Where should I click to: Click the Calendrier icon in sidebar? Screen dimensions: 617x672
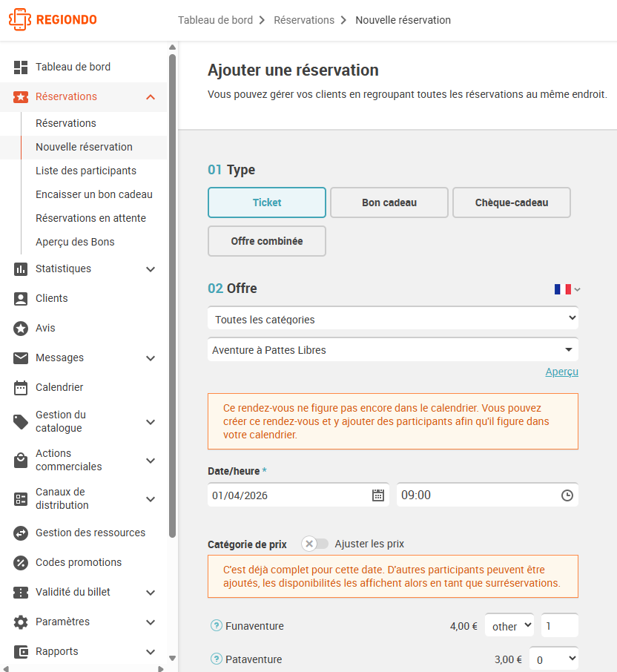point(21,387)
